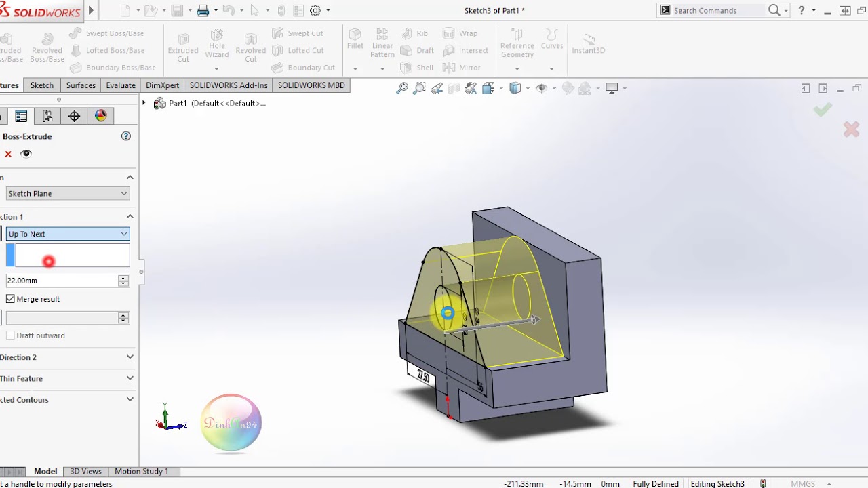868x488 pixels.
Task: Open the ConfigurationManager tab icon
Action: (47, 116)
